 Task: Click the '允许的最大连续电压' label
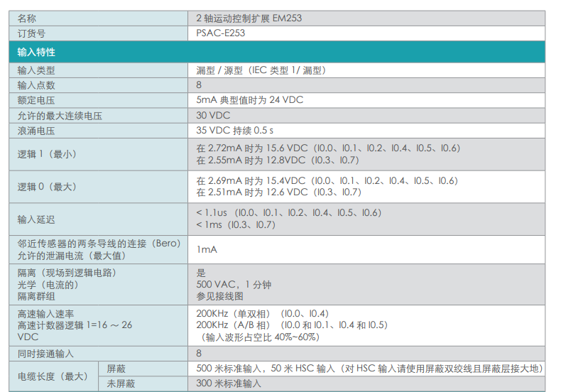60,116
